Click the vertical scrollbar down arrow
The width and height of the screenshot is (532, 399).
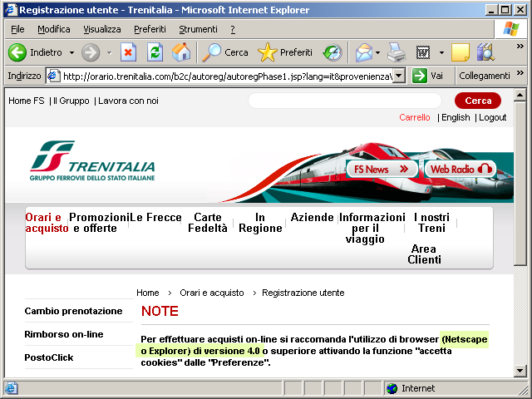click(x=520, y=371)
